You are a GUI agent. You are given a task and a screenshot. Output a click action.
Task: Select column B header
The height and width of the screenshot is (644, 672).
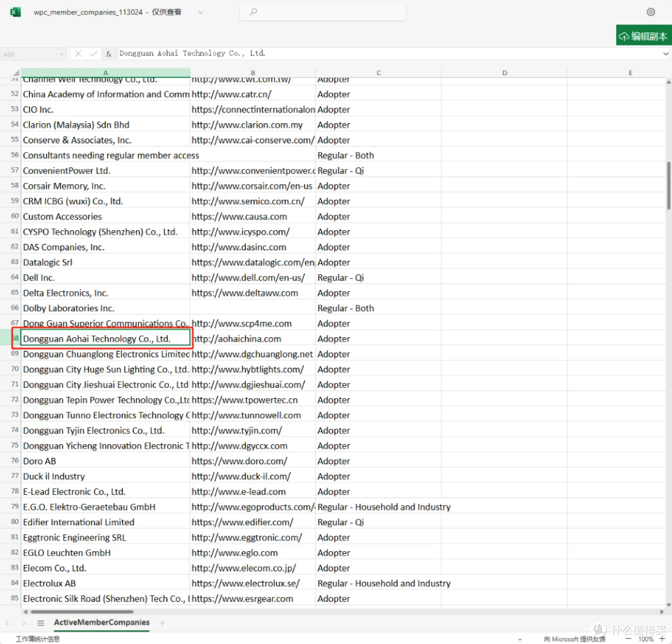pos(253,73)
